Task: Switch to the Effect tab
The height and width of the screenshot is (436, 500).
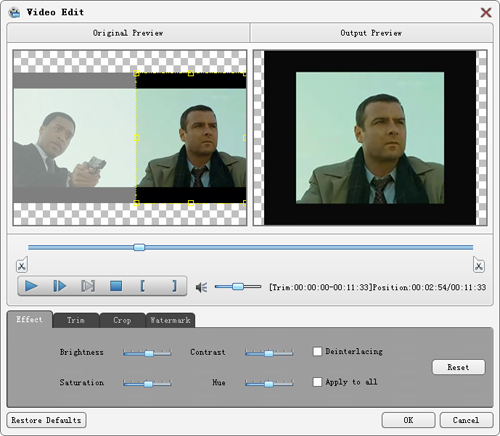Action: (x=30, y=319)
